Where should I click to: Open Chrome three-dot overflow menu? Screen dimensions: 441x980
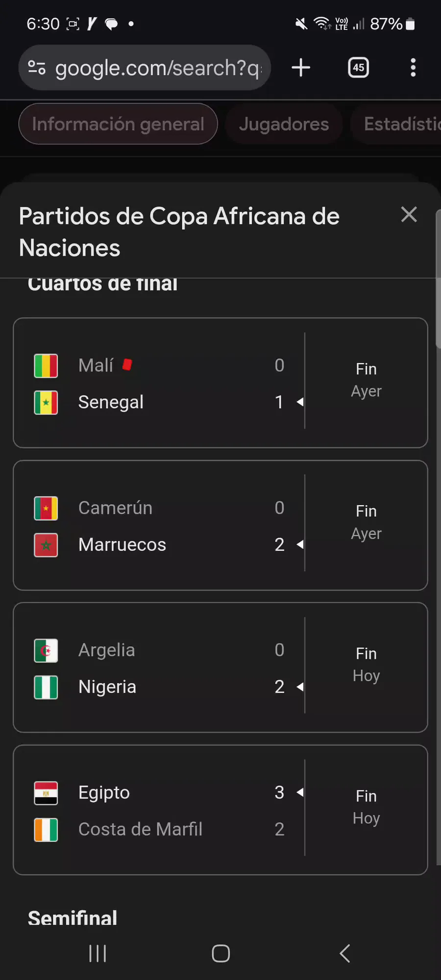coord(413,68)
